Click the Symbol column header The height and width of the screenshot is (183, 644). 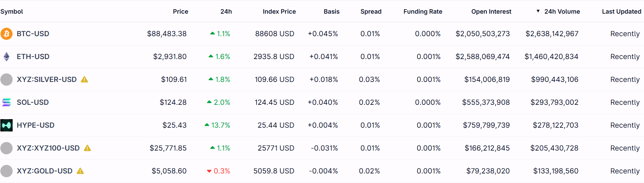[12, 12]
